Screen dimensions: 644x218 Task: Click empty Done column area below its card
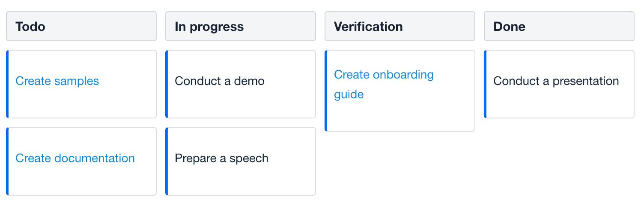tap(559, 163)
